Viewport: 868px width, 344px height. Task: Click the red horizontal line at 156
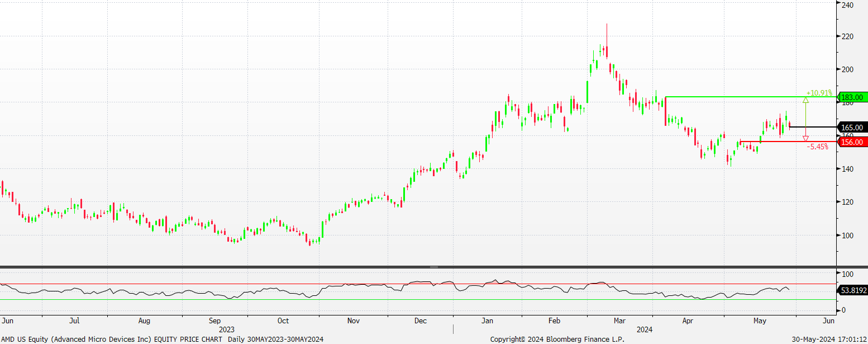point(788,142)
